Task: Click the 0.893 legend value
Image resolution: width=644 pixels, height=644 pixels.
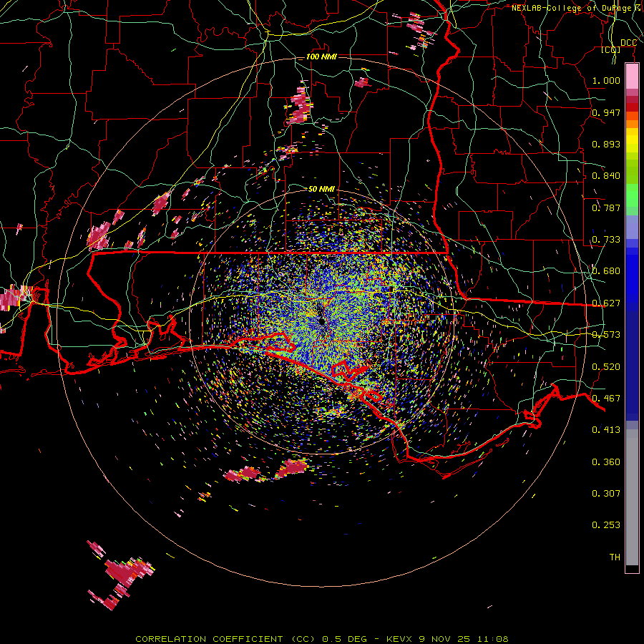Action: tap(606, 144)
